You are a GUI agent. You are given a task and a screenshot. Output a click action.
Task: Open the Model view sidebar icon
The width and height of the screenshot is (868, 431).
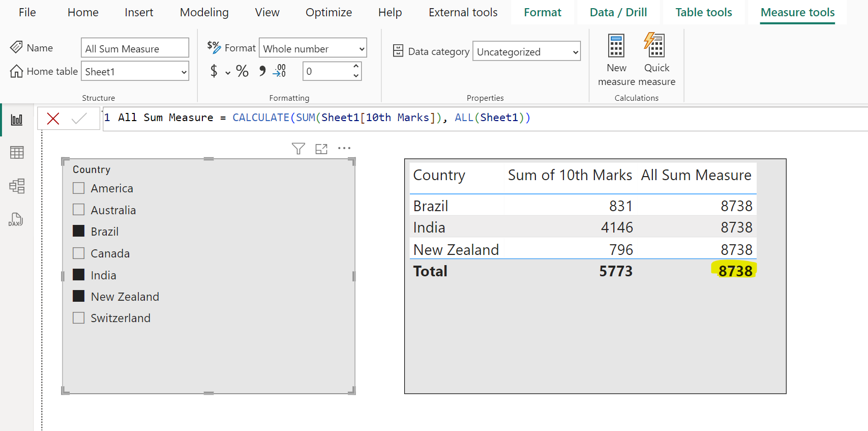pos(17,186)
